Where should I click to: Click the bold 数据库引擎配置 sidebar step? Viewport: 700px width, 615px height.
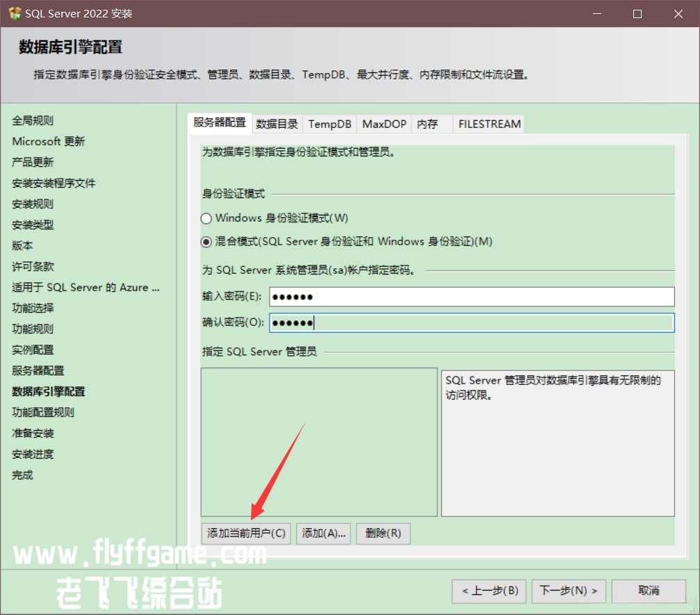click(x=49, y=392)
